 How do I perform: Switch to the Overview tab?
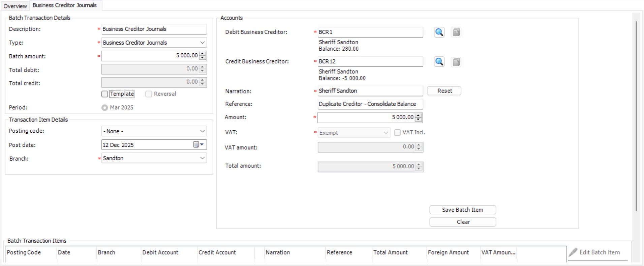tap(15, 6)
